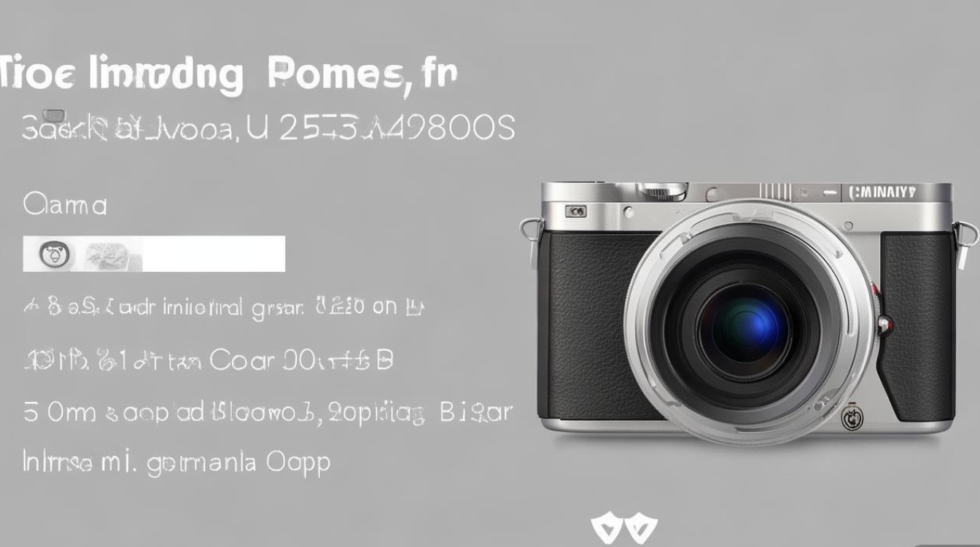Image resolution: width=980 pixels, height=547 pixels.
Task: Click the text line containing 'Coar'
Action: pos(209,360)
